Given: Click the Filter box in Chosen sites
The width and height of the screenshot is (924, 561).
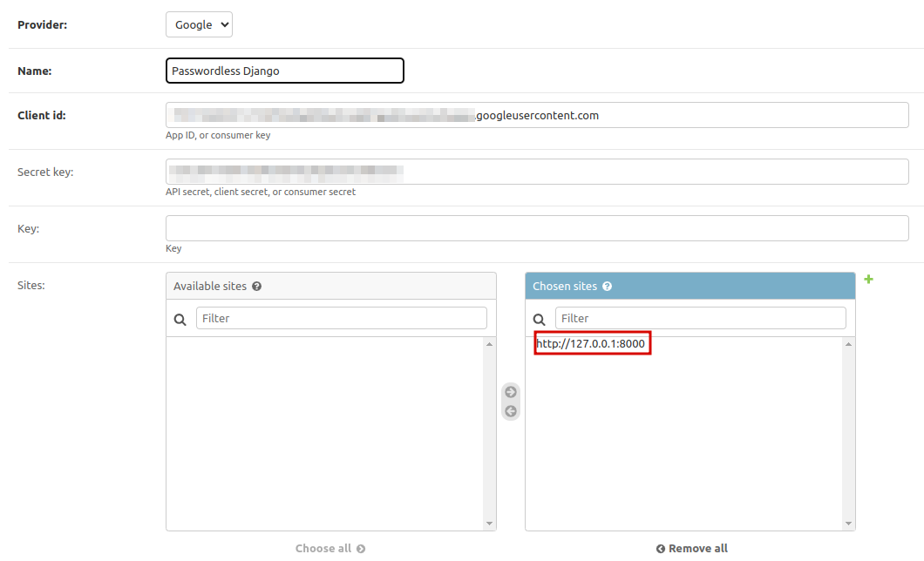Looking at the screenshot, I should click(702, 318).
